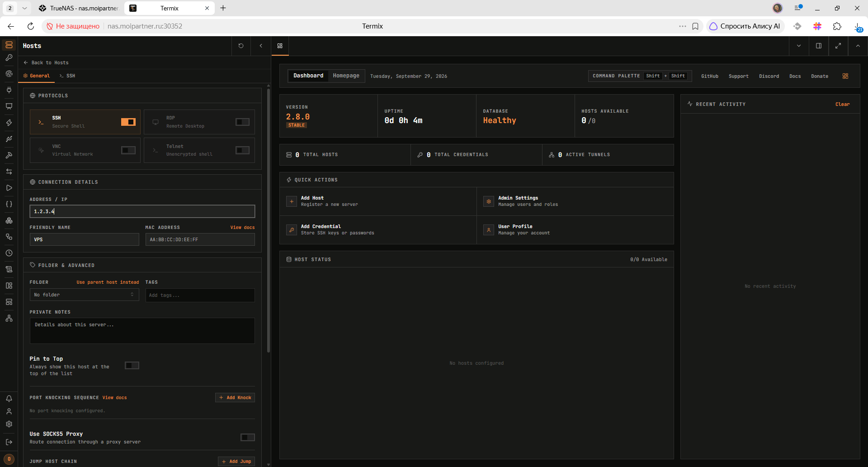Click Clear in Recent Activity

tap(842, 104)
